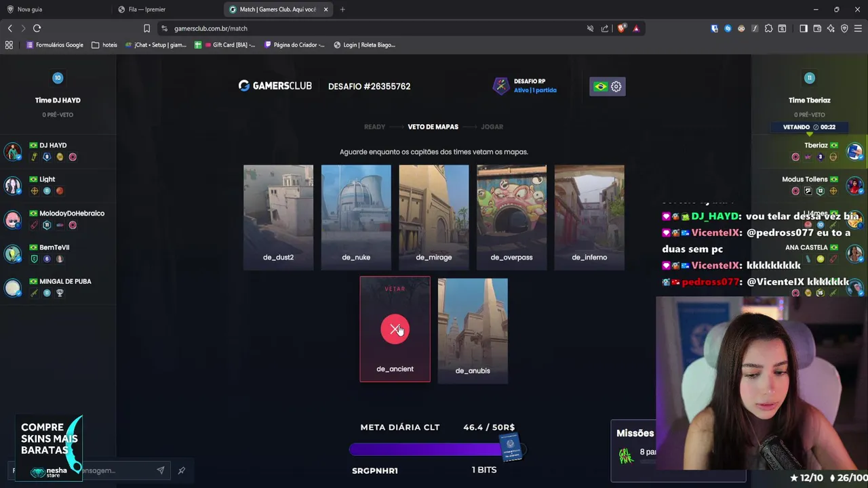Open the bookmarks-bar apps grid icon

(9, 45)
